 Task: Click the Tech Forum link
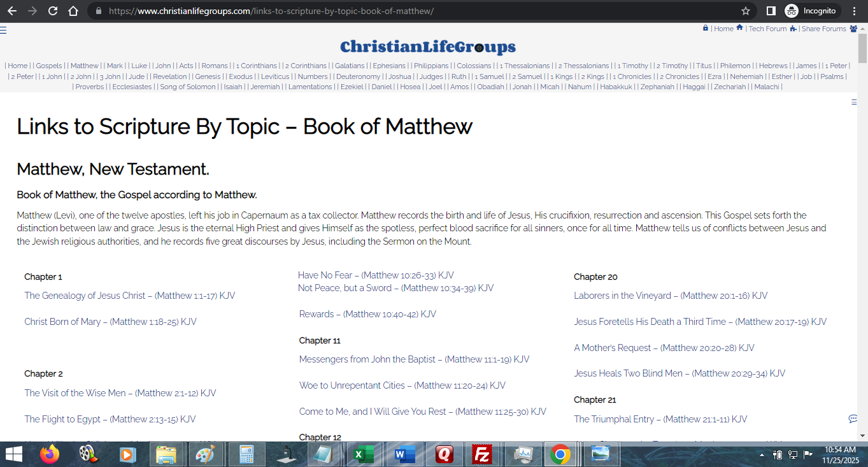767,29
